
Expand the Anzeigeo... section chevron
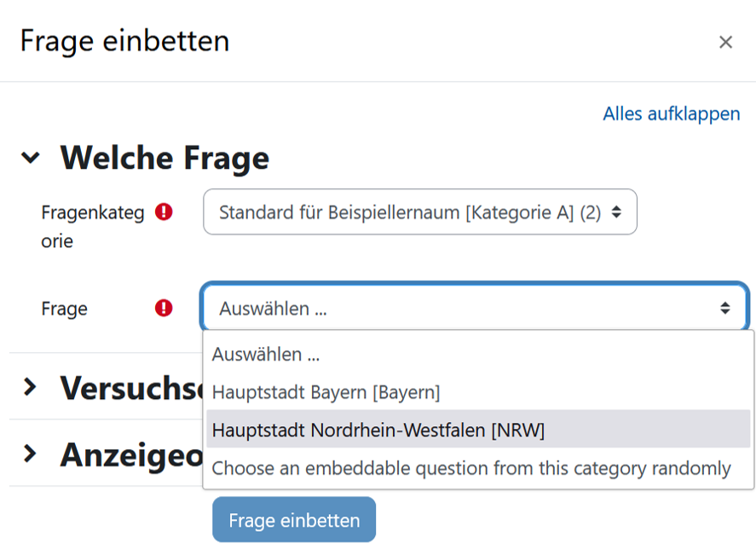point(31,453)
